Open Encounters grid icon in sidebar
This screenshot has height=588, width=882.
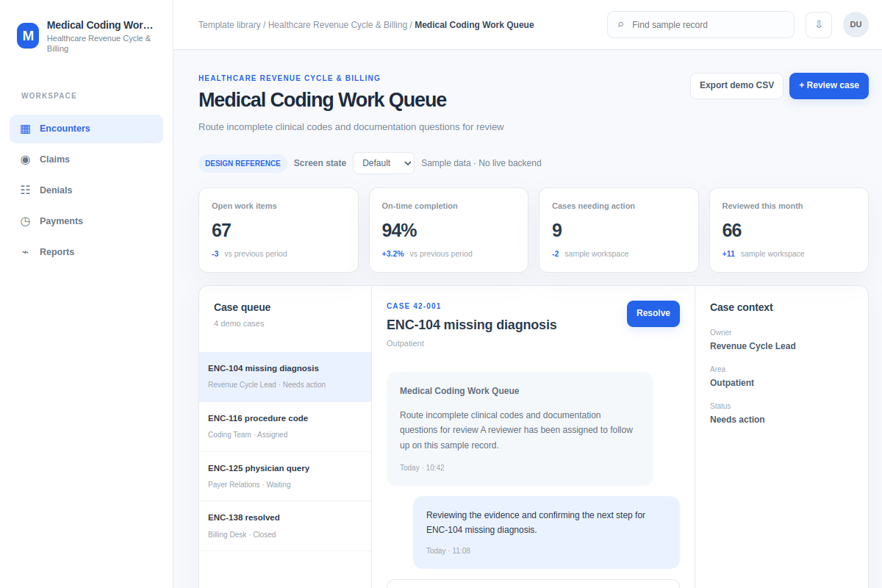(26, 129)
